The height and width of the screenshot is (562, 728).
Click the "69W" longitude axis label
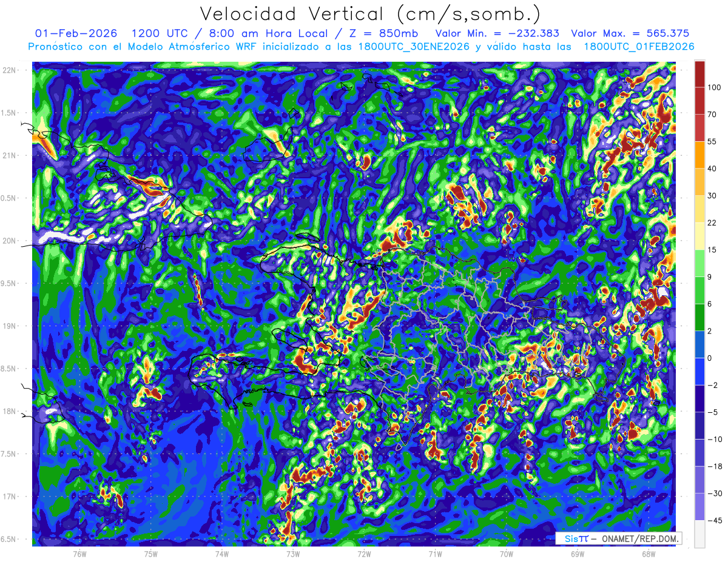pyautogui.click(x=578, y=554)
